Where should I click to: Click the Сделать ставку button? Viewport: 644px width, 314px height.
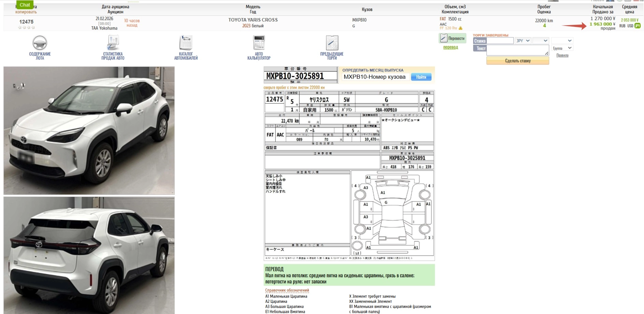point(517,61)
